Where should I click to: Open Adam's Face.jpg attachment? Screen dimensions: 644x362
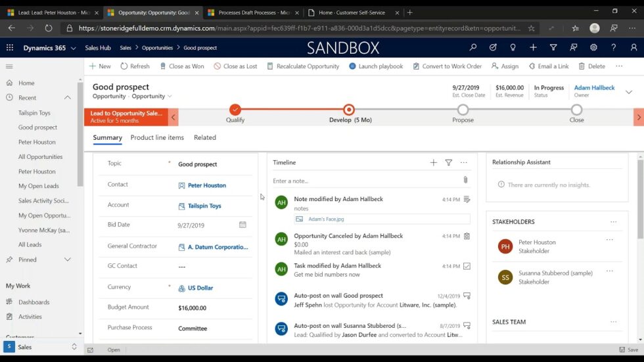326,219
